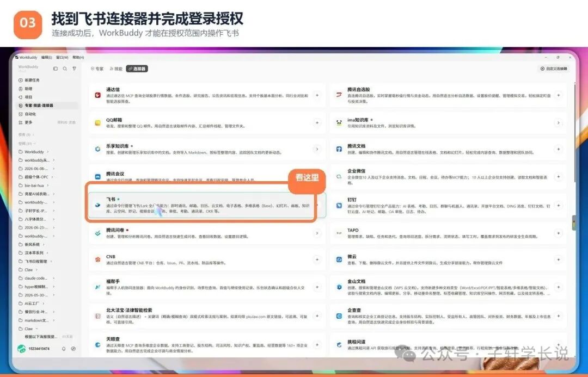This screenshot has height=377, width=588.
Task: Add the 通达信 connector plus button
Action: click(x=317, y=95)
